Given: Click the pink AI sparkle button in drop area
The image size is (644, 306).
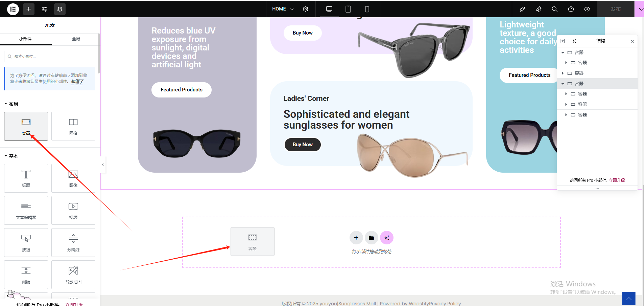Looking at the screenshot, I should coord(387,238).
